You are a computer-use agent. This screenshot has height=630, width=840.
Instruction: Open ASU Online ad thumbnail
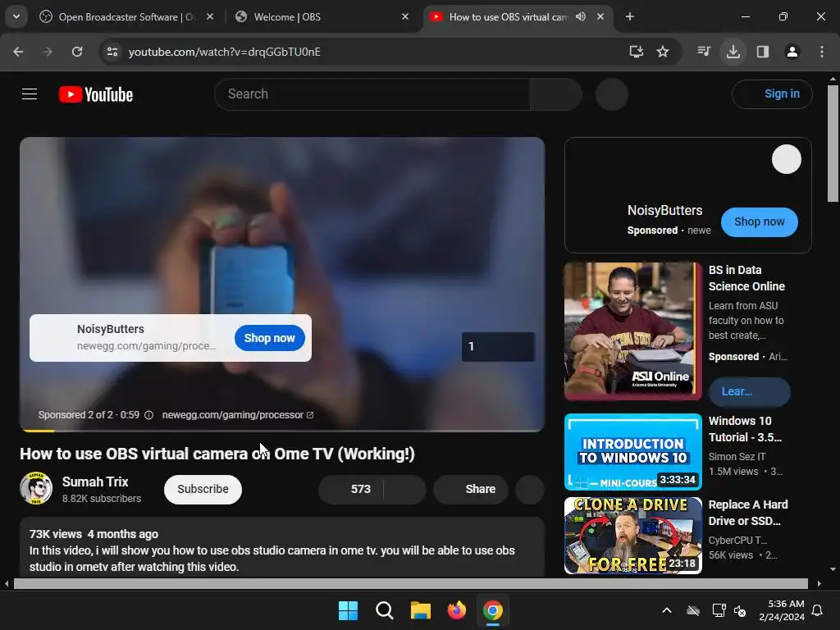click(x=632, y=331)
